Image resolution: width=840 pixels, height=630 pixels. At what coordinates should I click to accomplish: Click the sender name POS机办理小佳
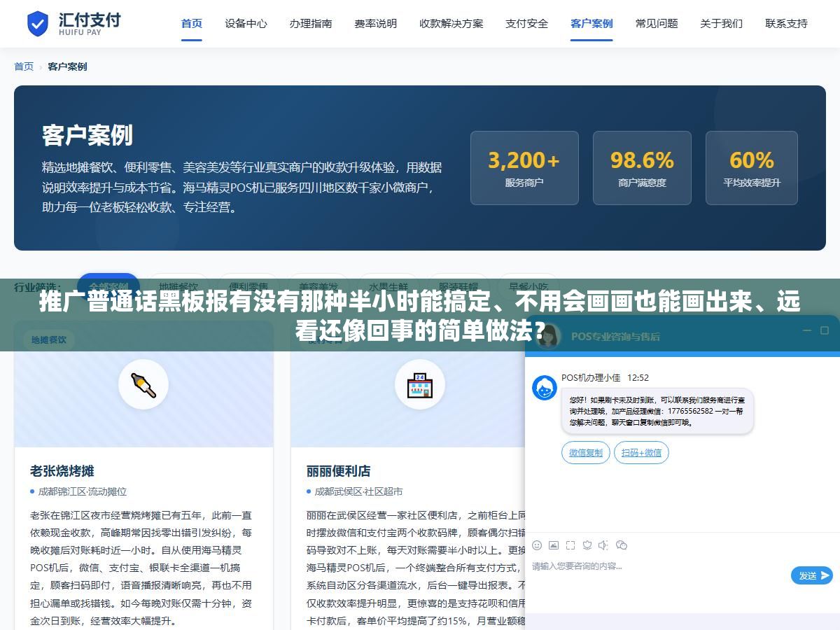591,377
